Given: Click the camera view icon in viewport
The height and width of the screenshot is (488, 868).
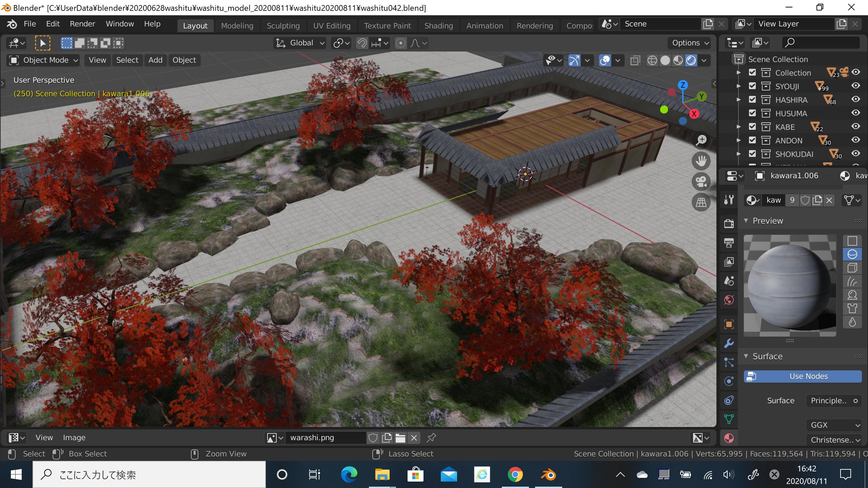Looking at the screenshot, I should [x=701, y=181].
